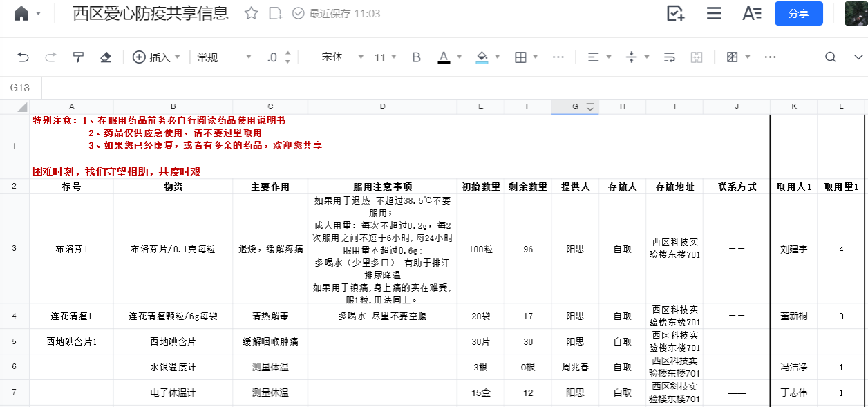
Task: Click the home icon
Action: point(21,13)
